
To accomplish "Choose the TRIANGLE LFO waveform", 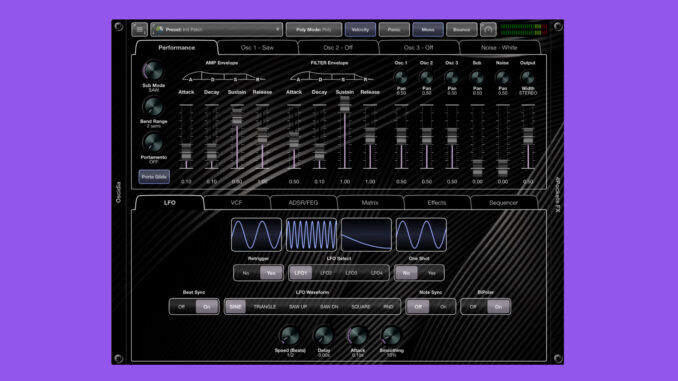I will click(265, 307).
